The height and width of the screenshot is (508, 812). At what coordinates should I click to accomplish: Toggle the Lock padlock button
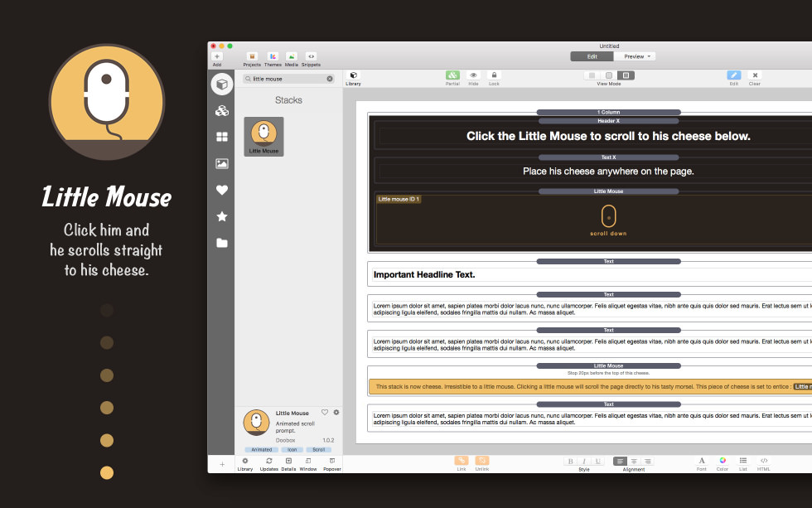(494, 75)
